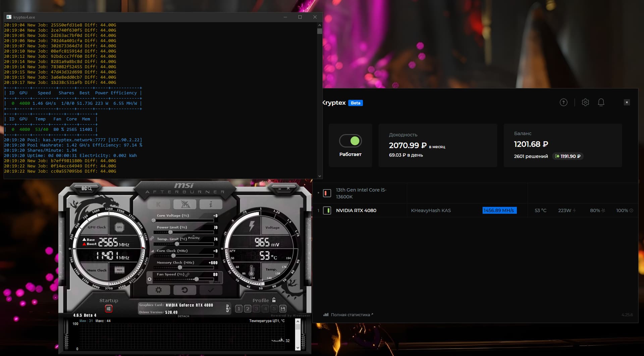Open the voltage-frequency curve editor icon
The width and height of the screenshot is (644, 356).
(x=153, y=251)
